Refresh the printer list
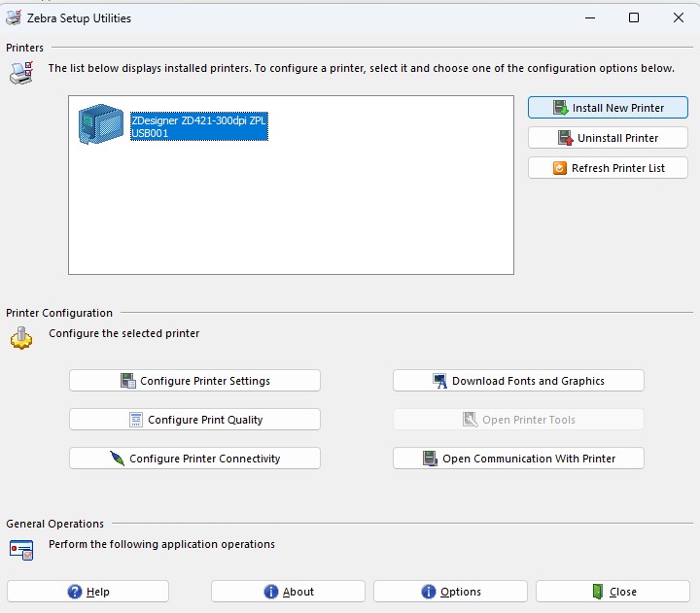The height and width of the screenshot is (613, 700). click(x=608, y=168)
